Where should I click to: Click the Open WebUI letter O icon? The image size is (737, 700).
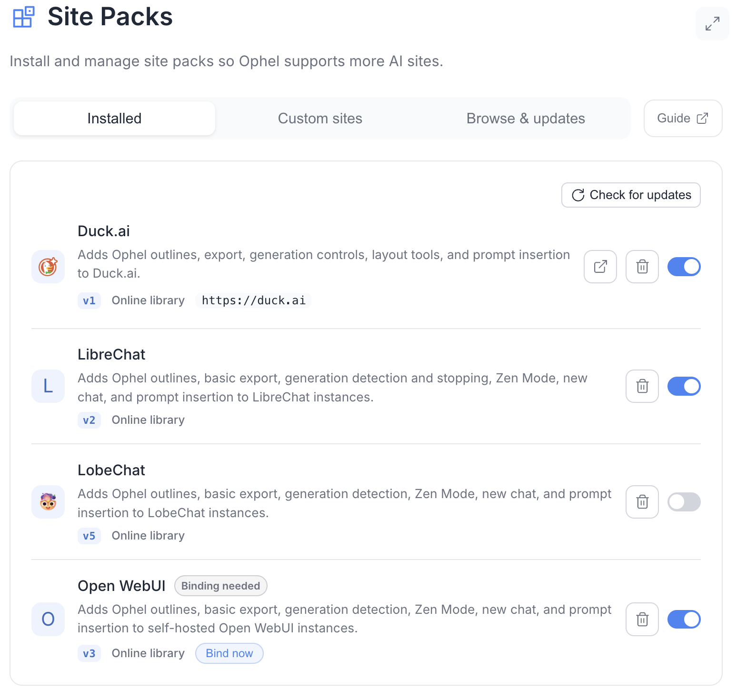(x=48, y=619)
